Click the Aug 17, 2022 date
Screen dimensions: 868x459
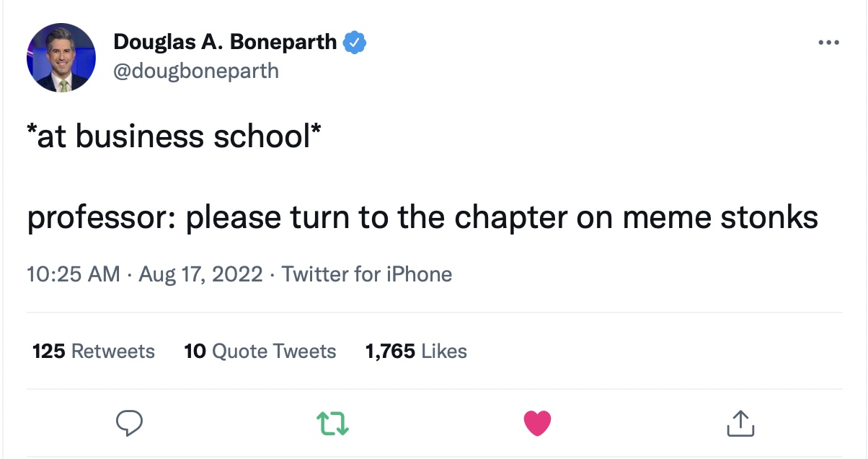200,274
